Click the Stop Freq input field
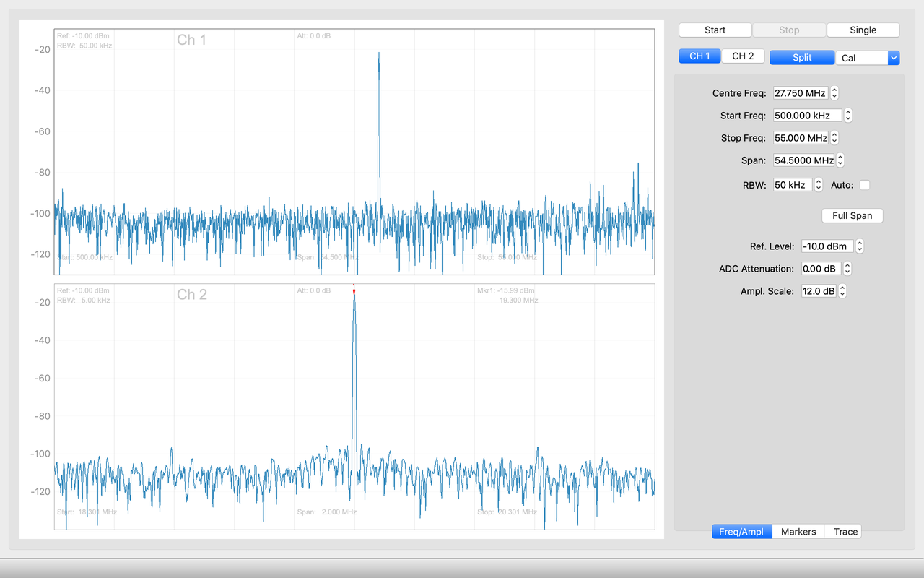 tap(801, 138)
